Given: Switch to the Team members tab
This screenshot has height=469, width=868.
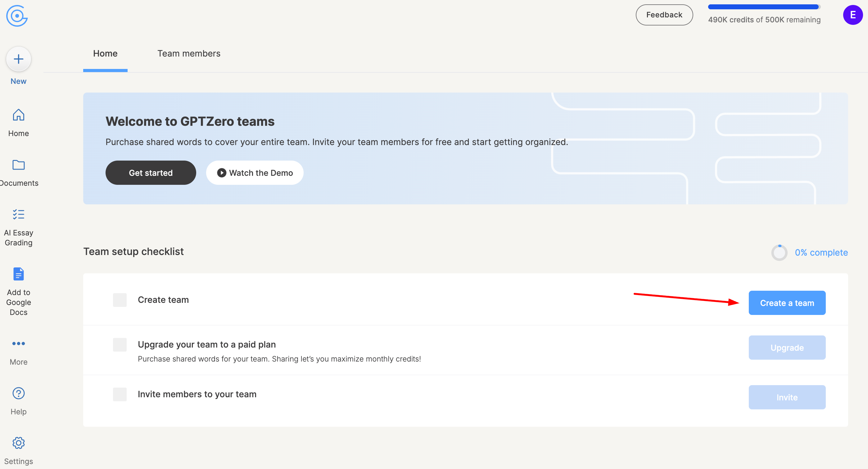Looking at the screenshot, I should (189, 54).
